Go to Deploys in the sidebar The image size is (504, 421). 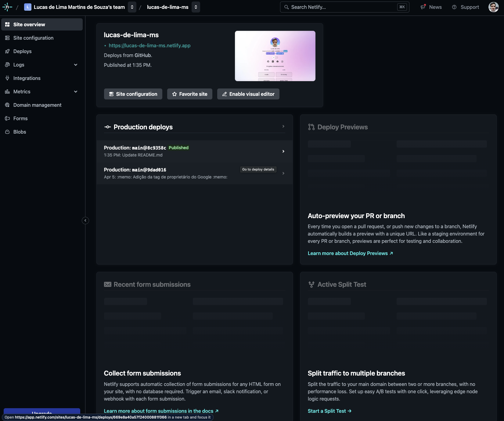(42, 51)
